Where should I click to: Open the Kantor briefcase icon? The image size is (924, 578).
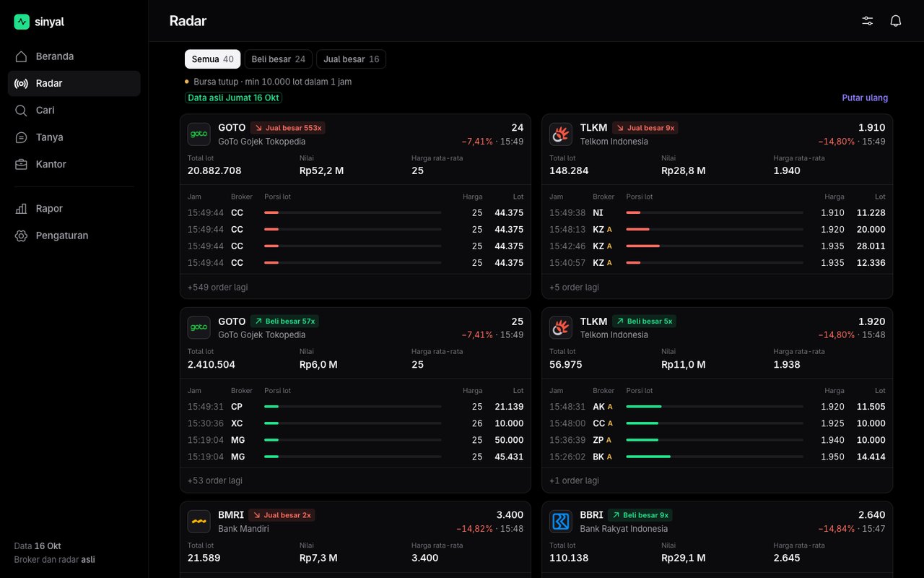point(22,164)
